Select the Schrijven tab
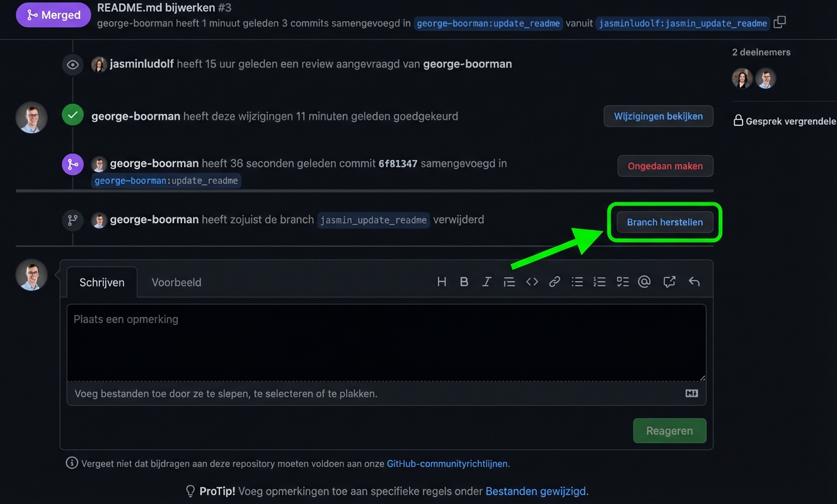Image resolution: width=837 pixels, height=504 pixels. (101, 282)
